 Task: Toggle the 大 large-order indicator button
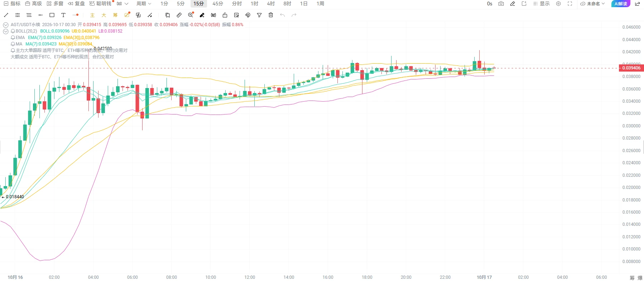click(x=104, y=15)
